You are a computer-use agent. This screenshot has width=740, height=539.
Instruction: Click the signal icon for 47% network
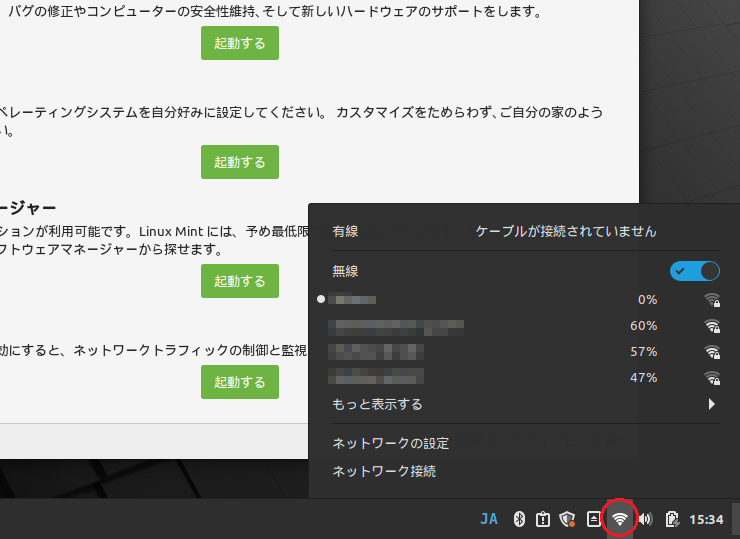pos(712,378)
